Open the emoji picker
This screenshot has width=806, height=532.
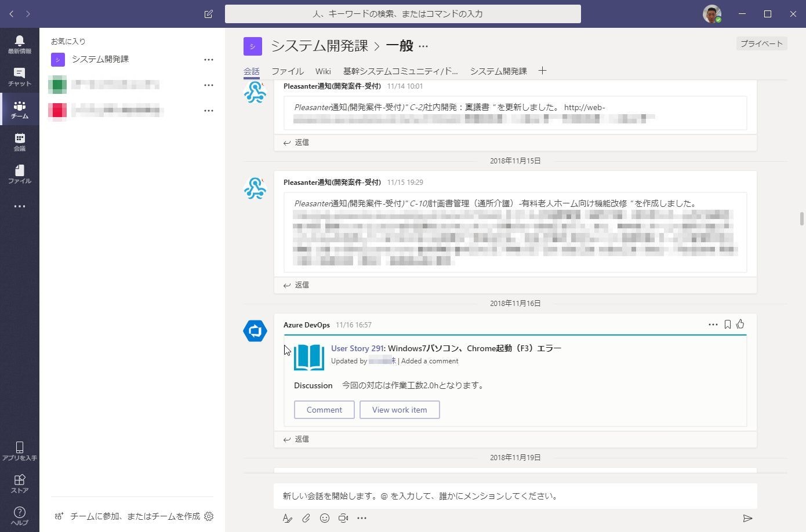[325, 518]
